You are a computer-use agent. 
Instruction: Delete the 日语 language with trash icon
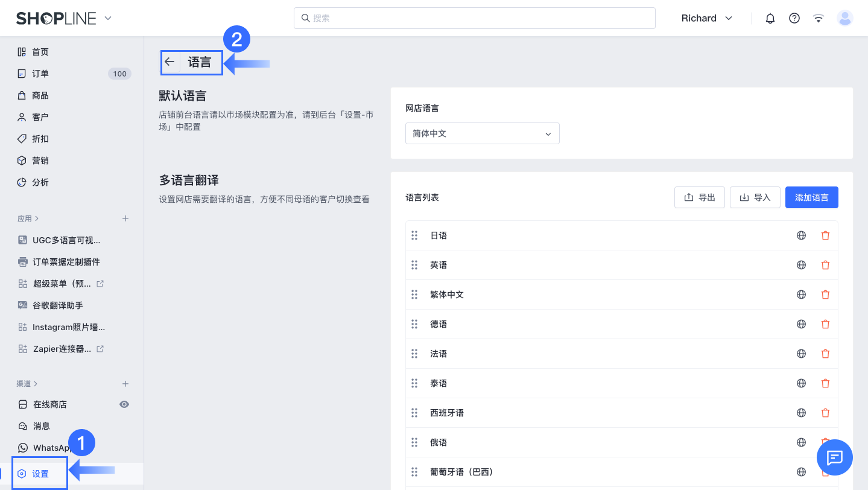pos(825,236)
